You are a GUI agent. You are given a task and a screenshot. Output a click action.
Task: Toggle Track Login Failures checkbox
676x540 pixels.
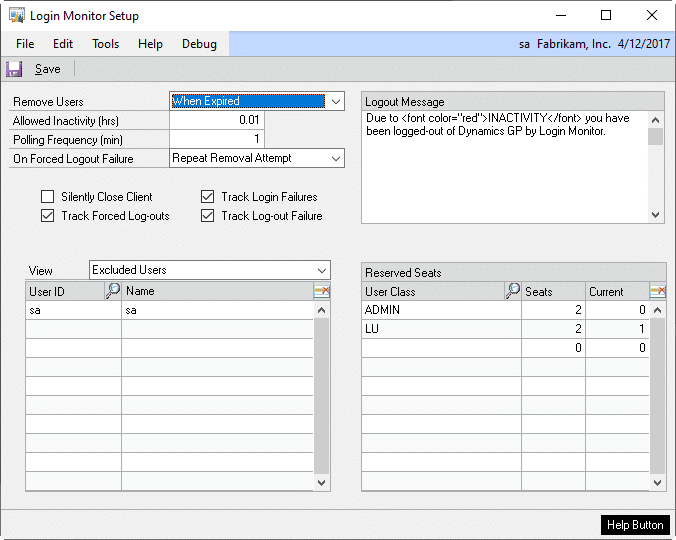208,197
